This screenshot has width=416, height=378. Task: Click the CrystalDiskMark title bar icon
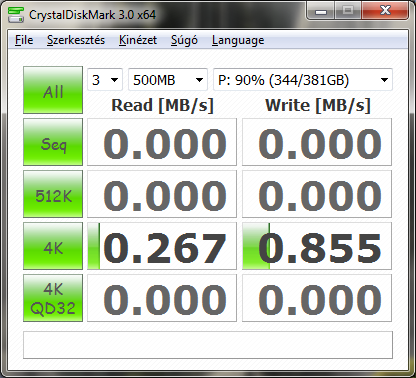[16, 15]
